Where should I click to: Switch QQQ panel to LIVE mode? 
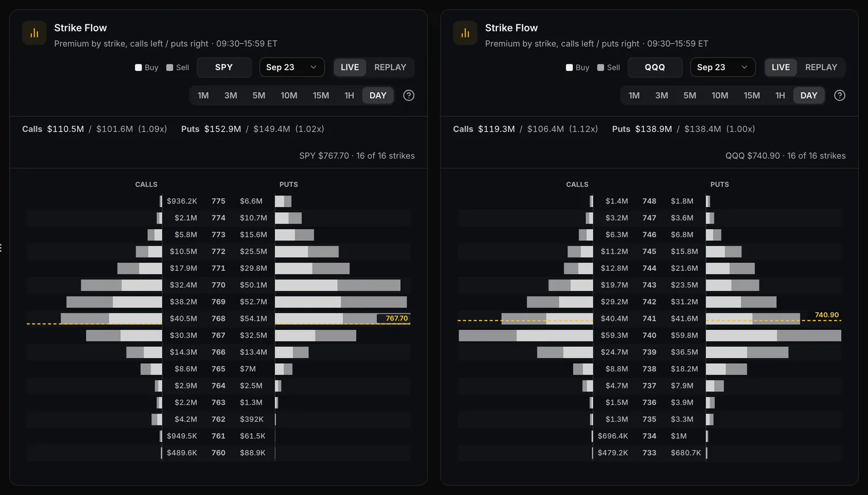click(781, 67)
